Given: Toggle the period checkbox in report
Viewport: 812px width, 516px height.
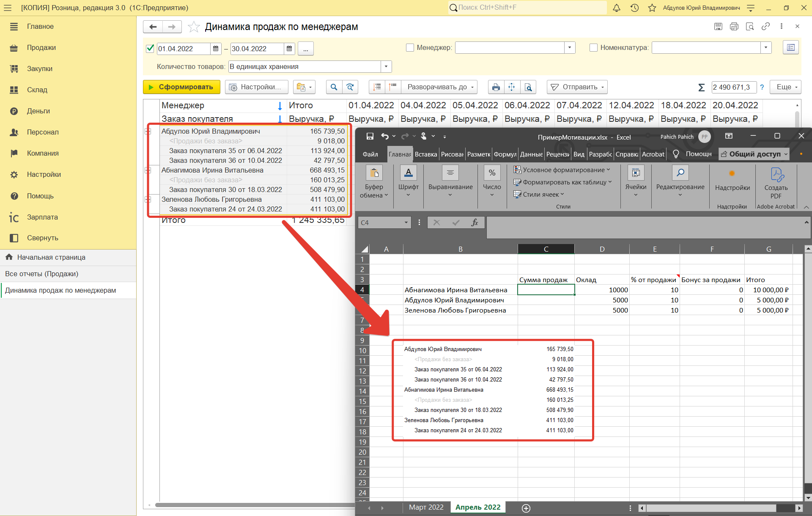Looking at the screenshot, I should [150, 48].
